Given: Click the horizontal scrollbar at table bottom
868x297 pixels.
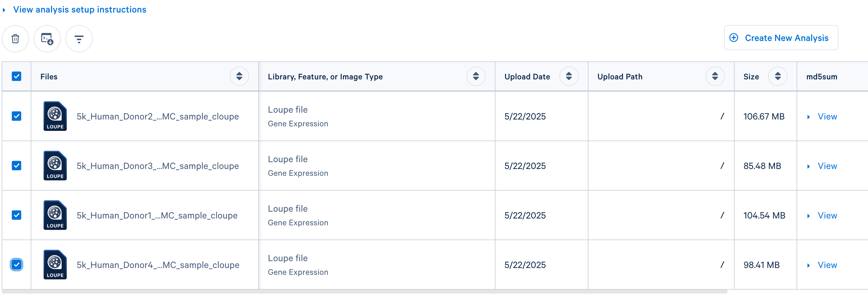Looking at the screenshot, I should [364, 292].
